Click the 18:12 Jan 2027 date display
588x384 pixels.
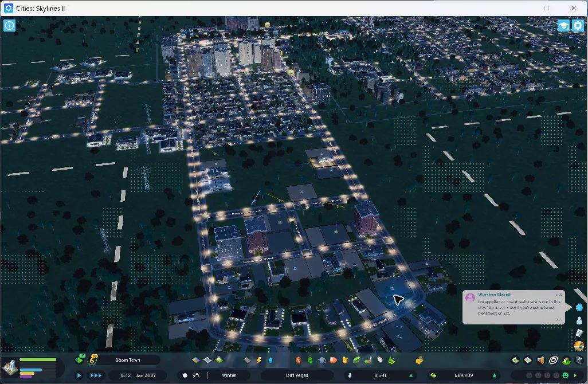tap(138, 375)
